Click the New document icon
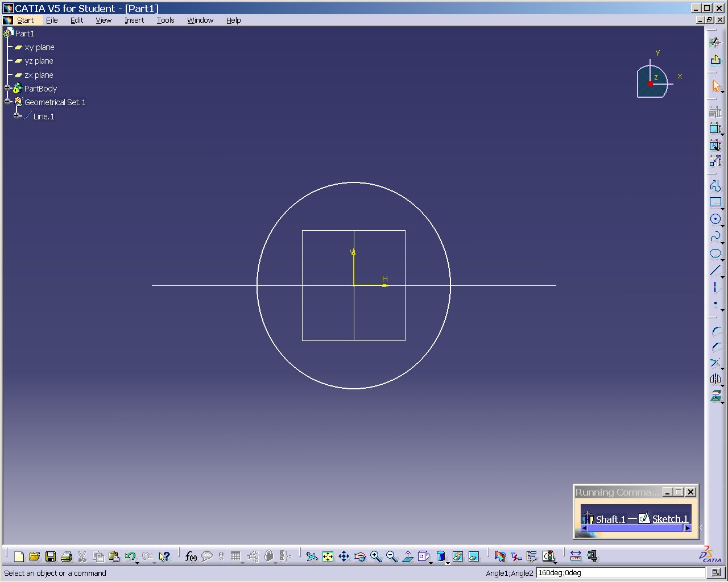 (x=19, y=556)
